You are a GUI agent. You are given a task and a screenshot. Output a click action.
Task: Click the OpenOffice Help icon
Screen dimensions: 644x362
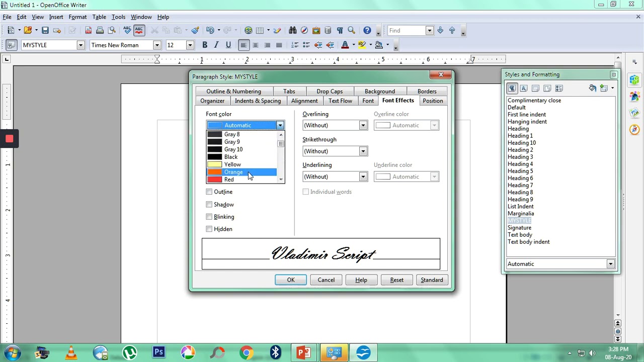pyautogui.click(x=367, y=31)
